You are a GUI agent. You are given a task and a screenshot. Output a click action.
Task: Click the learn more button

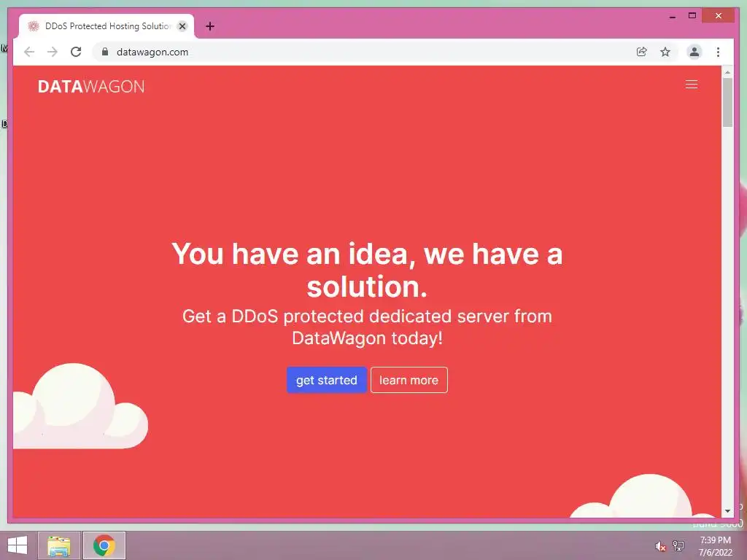tap(409, 380)
